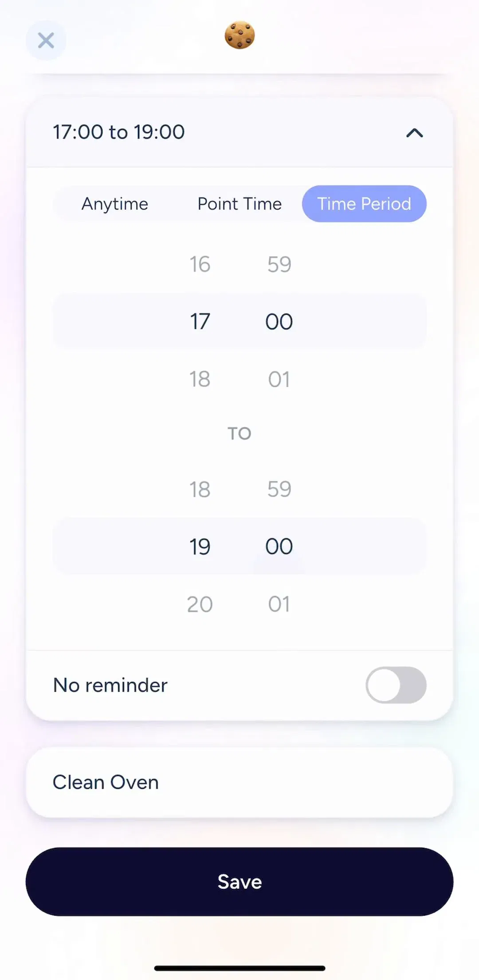
Task: Tap the cookie emoji icon
Action: click(239, 35)
